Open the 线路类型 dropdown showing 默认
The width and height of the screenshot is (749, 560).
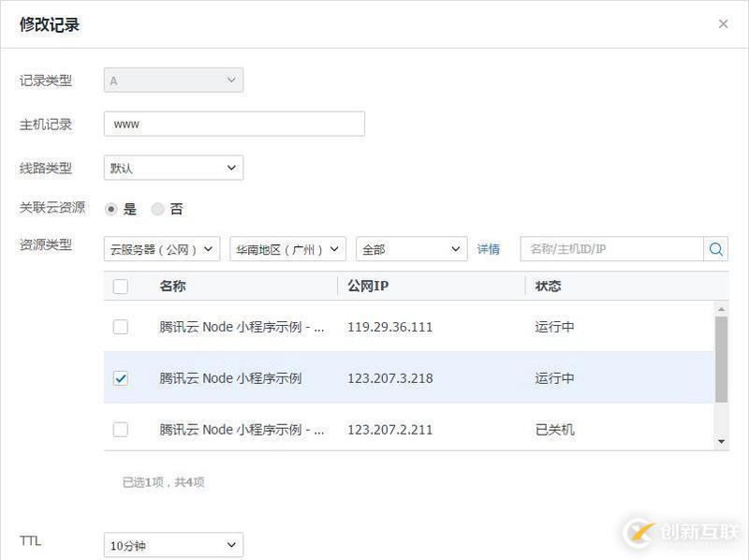[x=173, y=168]
